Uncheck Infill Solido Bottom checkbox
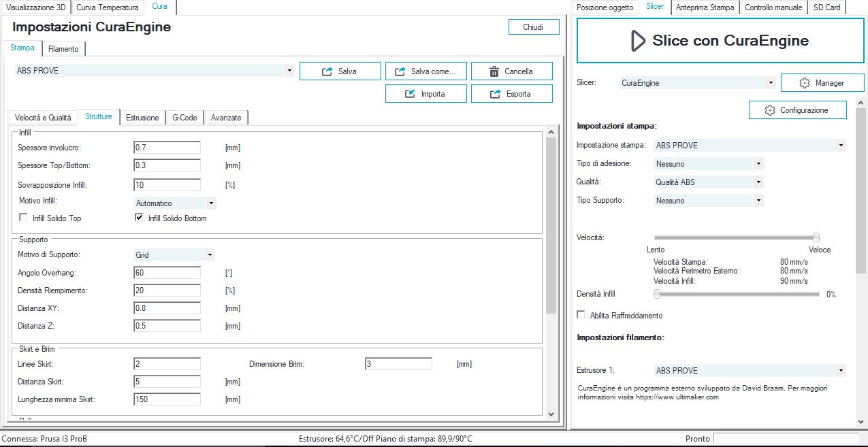 tap(140, 218)
